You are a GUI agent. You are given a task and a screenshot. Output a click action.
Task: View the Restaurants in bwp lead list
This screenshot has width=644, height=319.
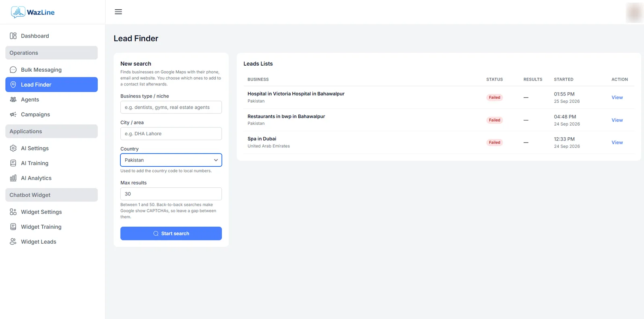617,120
